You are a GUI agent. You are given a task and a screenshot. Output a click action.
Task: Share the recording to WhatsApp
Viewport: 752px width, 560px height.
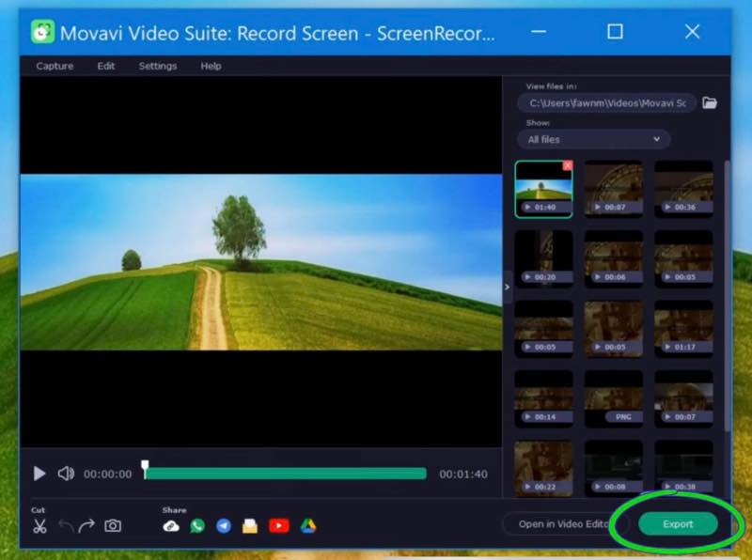point(197,526)
